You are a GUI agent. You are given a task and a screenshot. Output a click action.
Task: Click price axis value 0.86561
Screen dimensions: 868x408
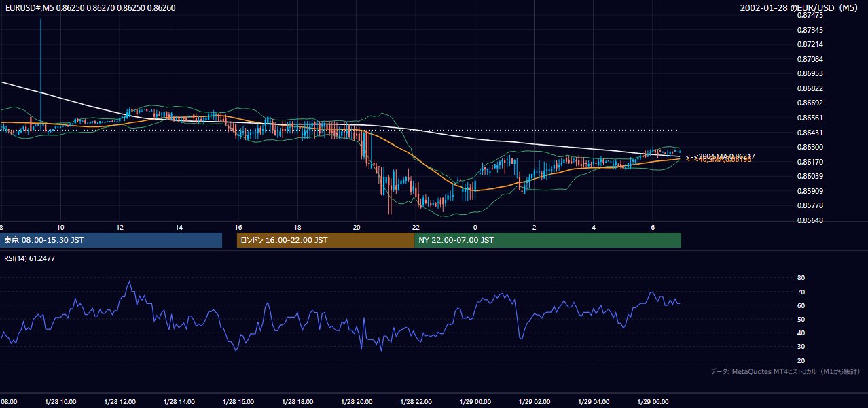click(x=810, y=118)
